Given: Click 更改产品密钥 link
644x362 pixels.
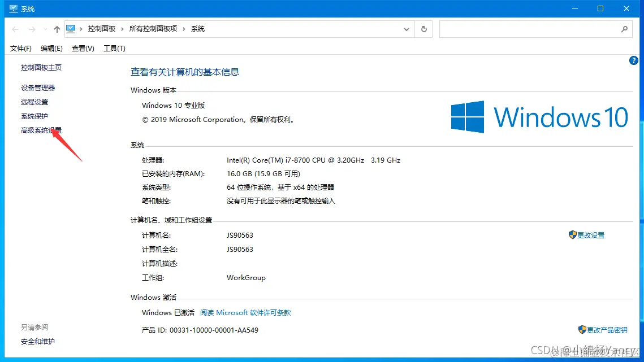Looking at the screenshot, I should 607,330.
